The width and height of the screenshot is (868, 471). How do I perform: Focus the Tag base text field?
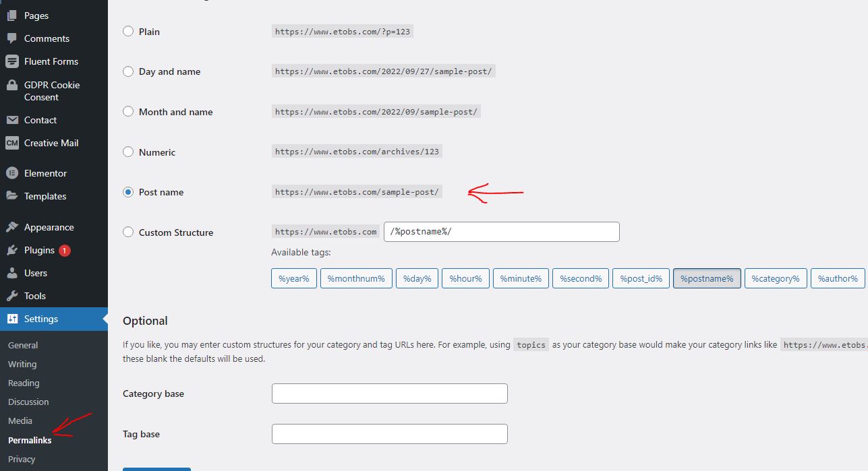(390, 434)
